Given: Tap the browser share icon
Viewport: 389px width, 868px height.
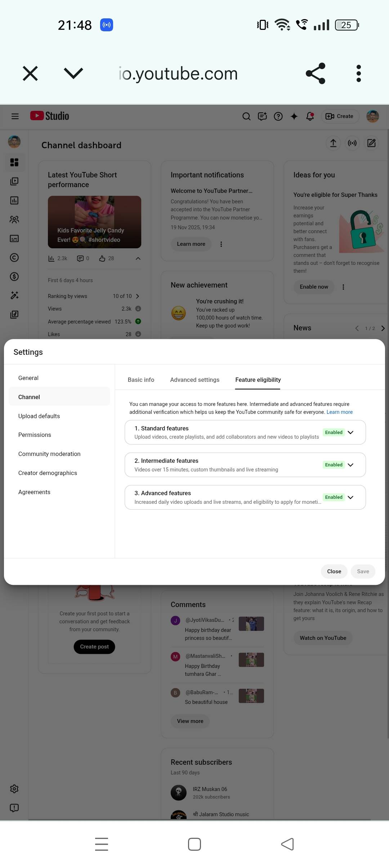Looking at the screenshot, I should [316, 73].
